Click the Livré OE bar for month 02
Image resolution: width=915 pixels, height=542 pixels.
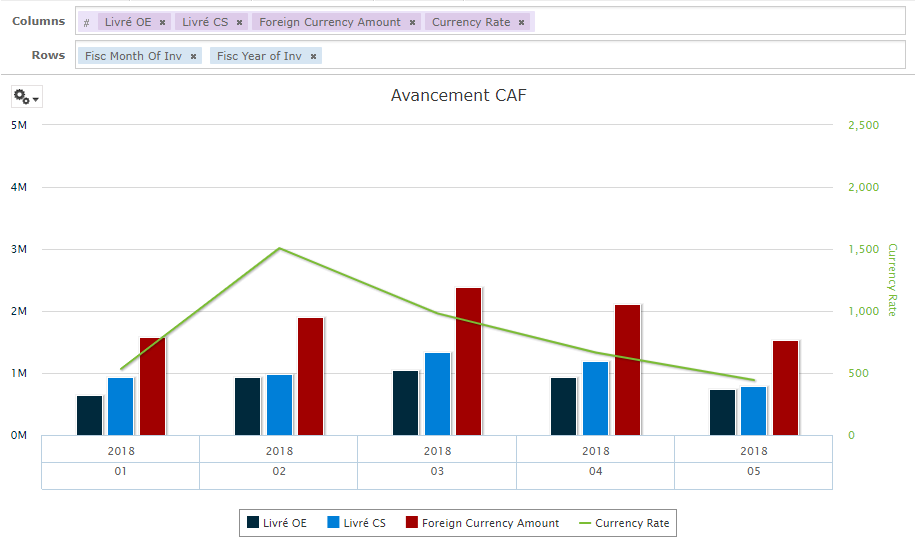[x=247, y=407]
